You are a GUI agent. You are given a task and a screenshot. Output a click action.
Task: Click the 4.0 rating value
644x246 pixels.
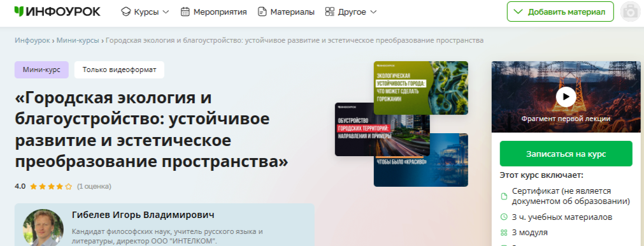(20, 187)
